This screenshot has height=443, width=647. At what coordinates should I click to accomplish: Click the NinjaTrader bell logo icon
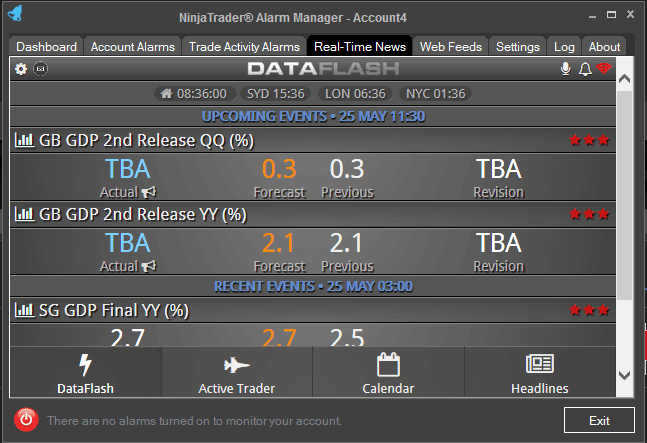point(16,14)
